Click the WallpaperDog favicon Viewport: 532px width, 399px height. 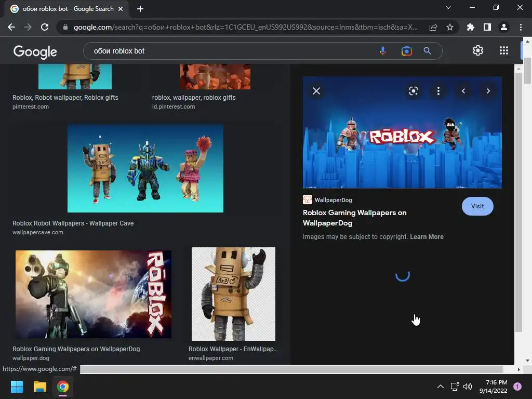pos(308,200)
